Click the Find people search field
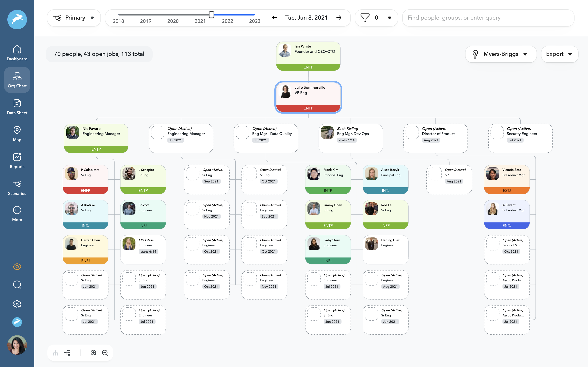Screen dimensions: 588x367 [x=488, y=18]
